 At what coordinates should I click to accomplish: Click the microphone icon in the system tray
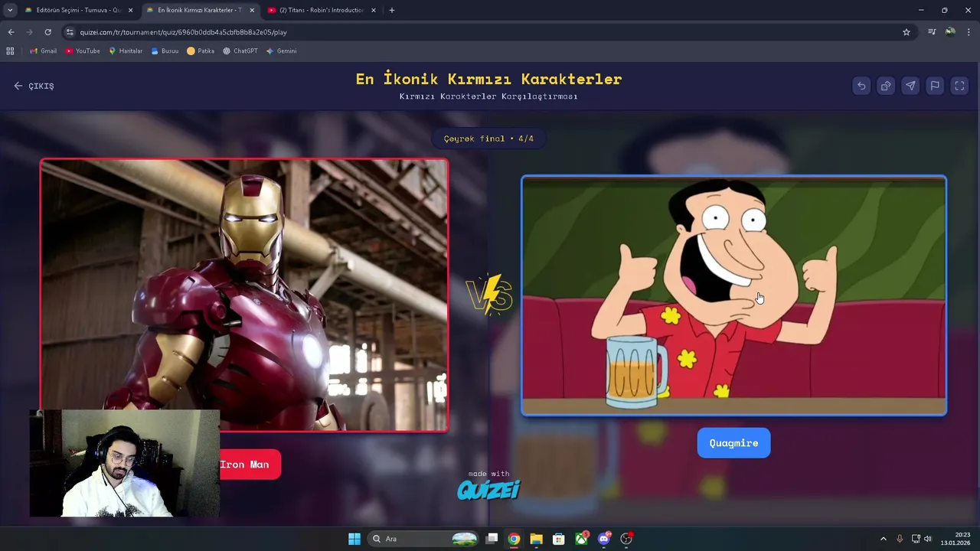tap(900, 539)
